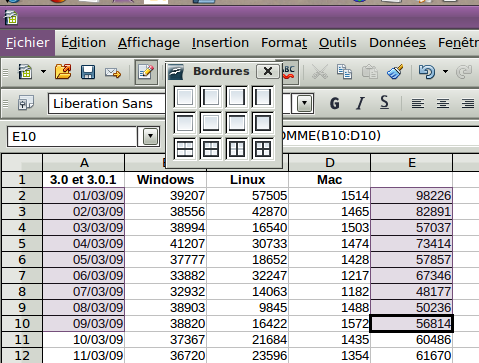Image resolution: width=479 pixels, height=363 pixels.
Task: Toggle Edit File mode button
Action: [x=146, y=72]
